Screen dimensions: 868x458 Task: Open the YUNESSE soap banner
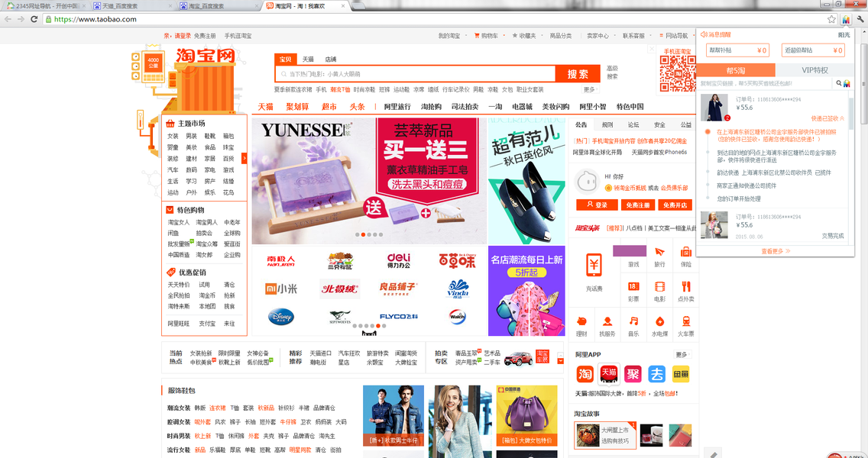point(369,181)
